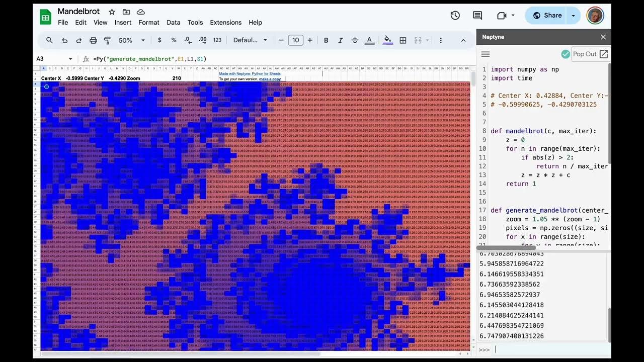Toggle strikethrough formatting
The image size is (644, 362).
click(355, 40)
